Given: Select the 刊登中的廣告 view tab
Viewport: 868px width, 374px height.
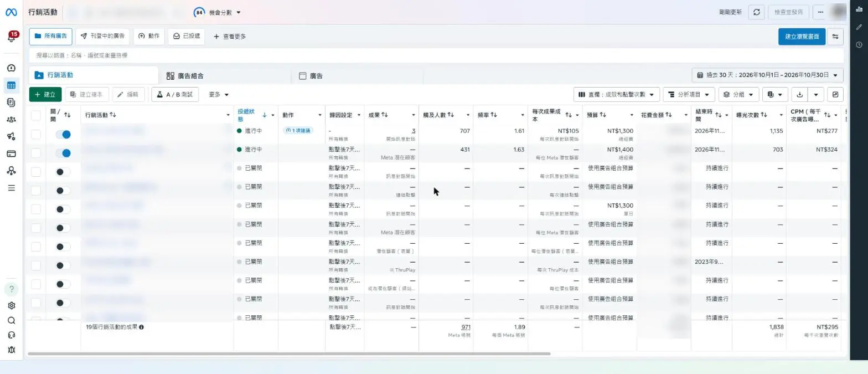Looking at the screenshot, I should [102, 36].
